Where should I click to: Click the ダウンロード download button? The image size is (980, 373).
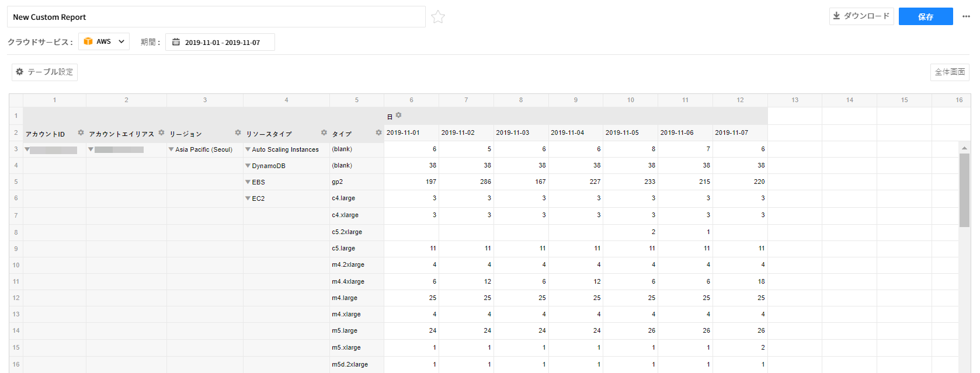861,16
